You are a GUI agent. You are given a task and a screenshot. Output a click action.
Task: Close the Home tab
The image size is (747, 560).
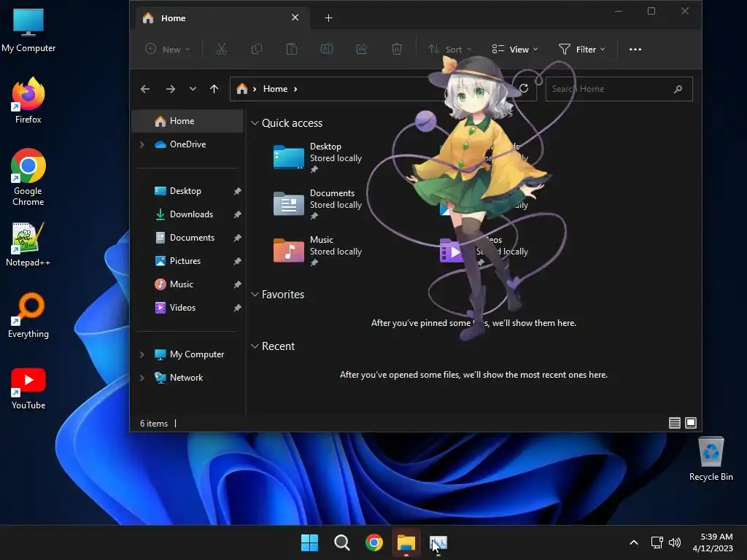[295, 17]
